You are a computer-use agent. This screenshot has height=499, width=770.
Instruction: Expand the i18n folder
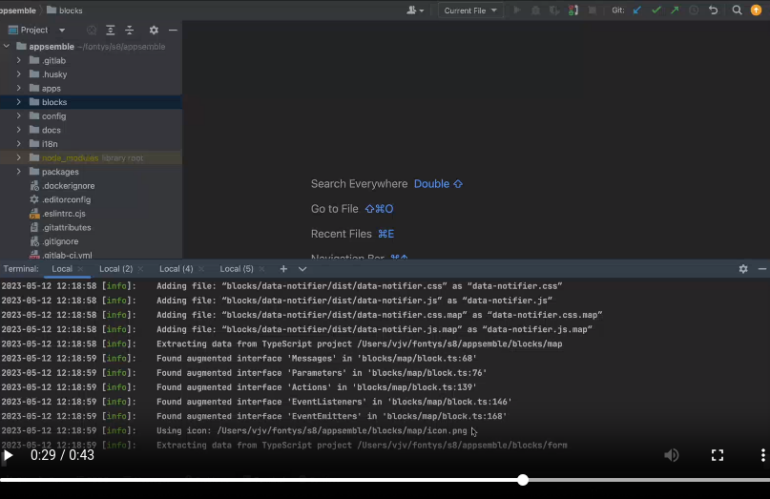(19, 144)
